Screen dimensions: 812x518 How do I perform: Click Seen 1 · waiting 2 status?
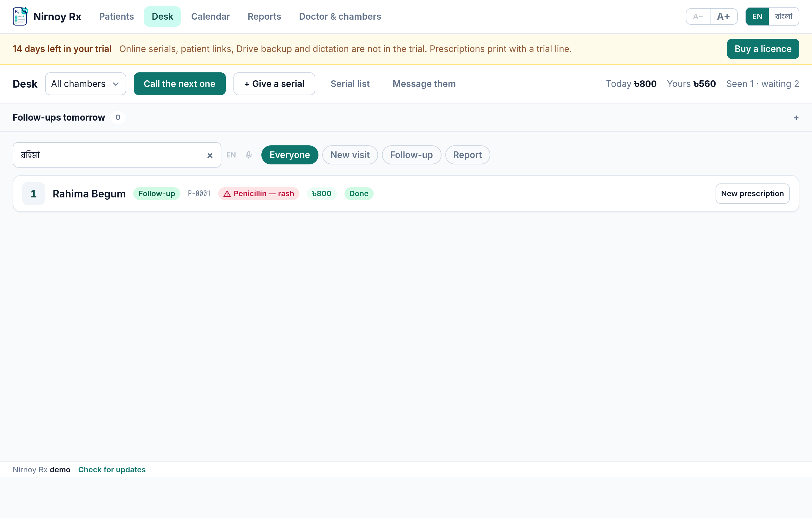[762, 84]
